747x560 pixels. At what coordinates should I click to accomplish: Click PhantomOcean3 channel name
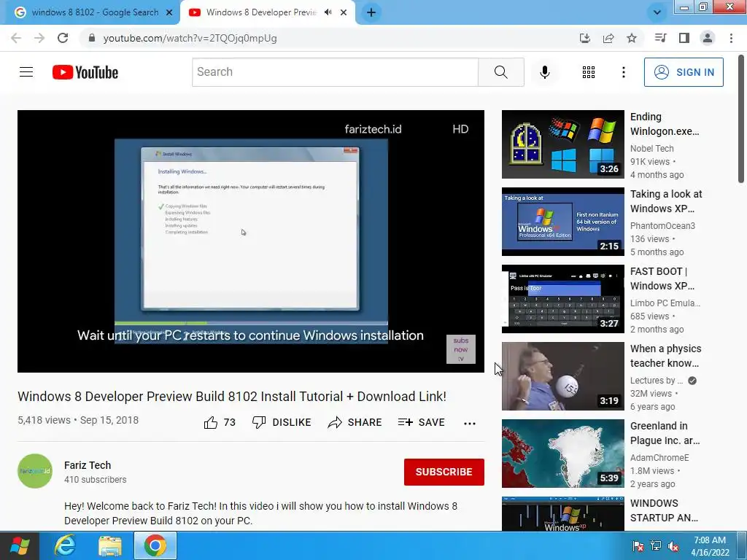coord(662,226)
